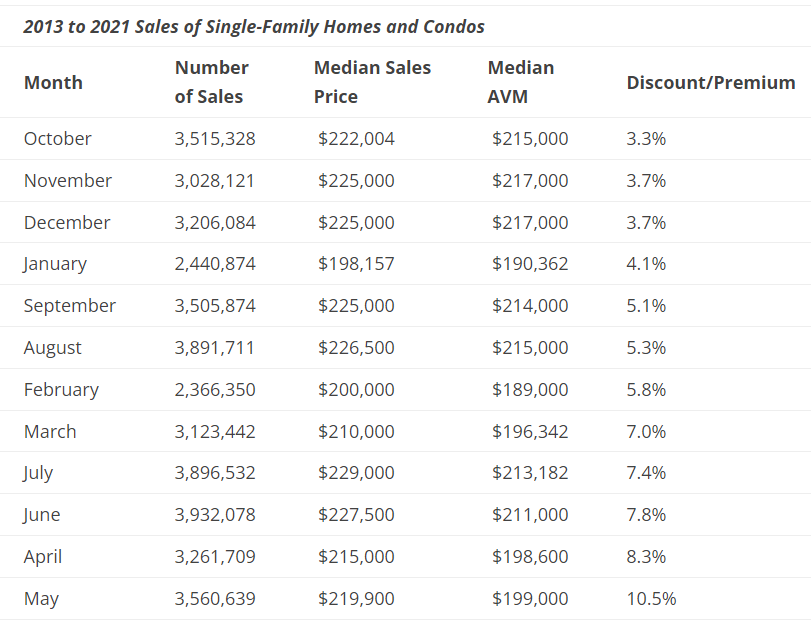Select February's median AVM $189,000
811x626 pixels.
(x=530, y=390)
